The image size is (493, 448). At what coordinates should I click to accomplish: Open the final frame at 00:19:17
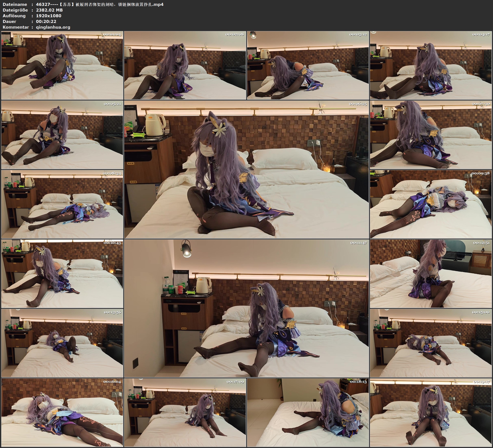431,412
